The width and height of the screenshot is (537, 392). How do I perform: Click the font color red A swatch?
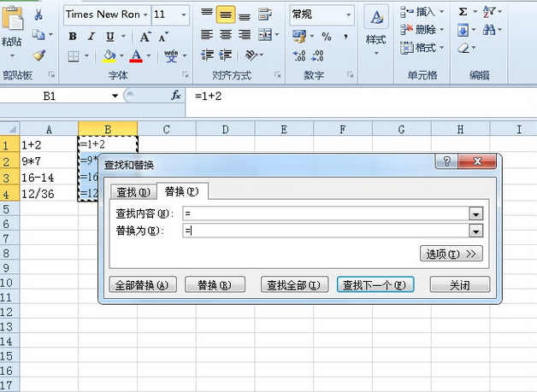click(135, 57)
